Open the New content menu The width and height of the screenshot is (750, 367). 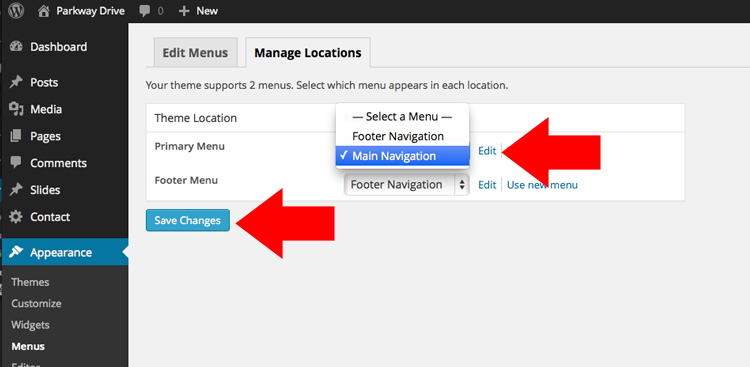pos(207,11)
